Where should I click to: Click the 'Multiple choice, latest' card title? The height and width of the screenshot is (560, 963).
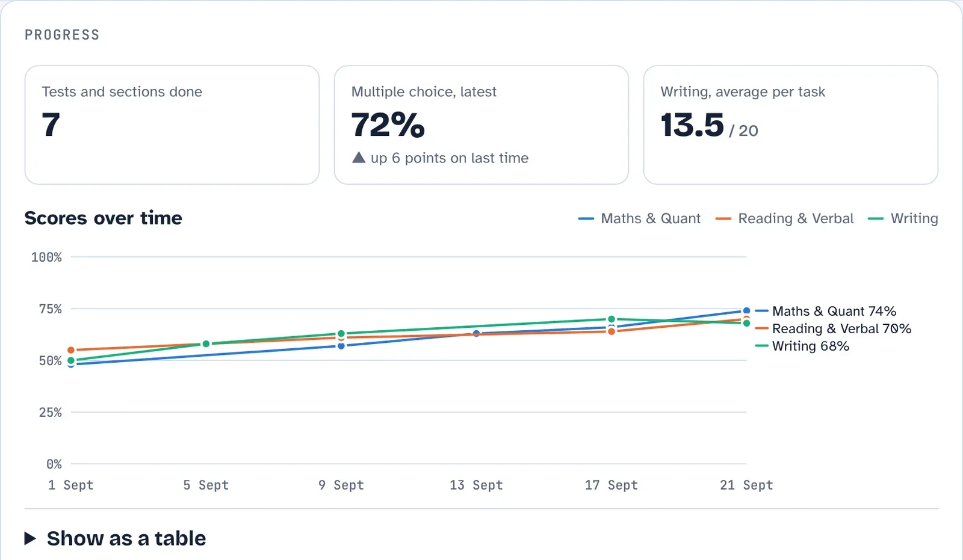pos(424,92)
